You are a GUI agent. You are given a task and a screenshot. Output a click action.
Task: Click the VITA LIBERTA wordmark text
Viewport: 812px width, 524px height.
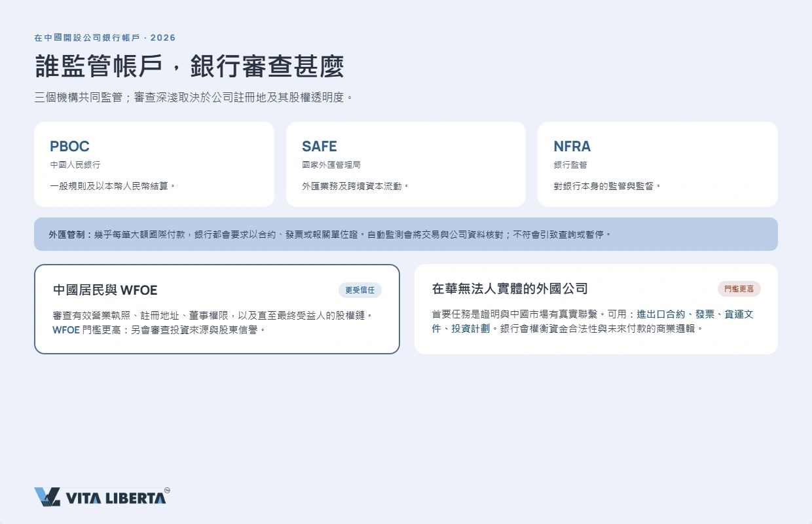click(115, 498)
